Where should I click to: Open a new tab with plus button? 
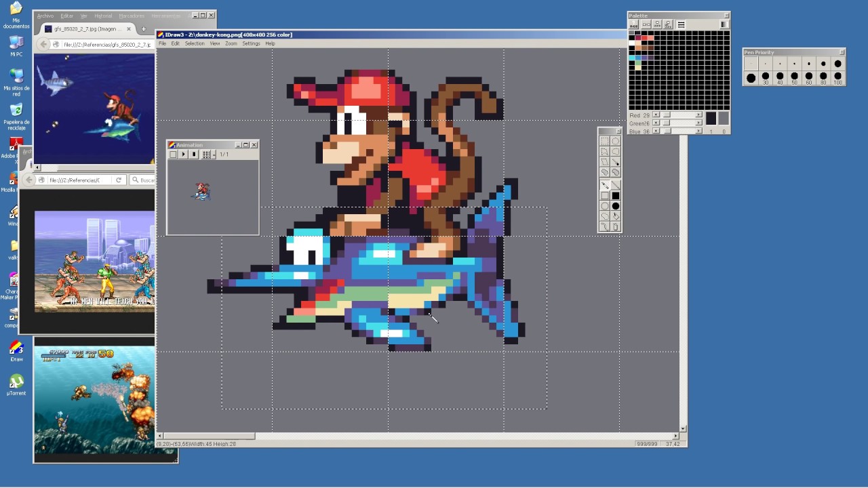[144, 29]
